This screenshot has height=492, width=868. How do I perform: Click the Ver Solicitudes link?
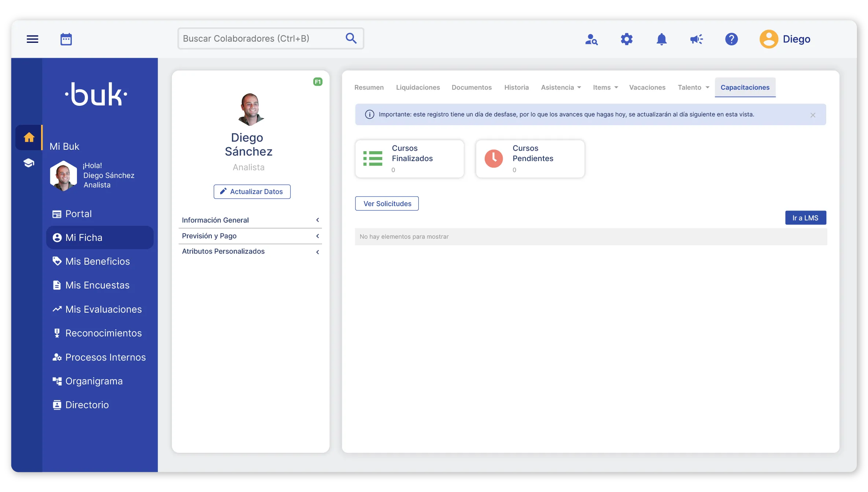tap(387, 203)
